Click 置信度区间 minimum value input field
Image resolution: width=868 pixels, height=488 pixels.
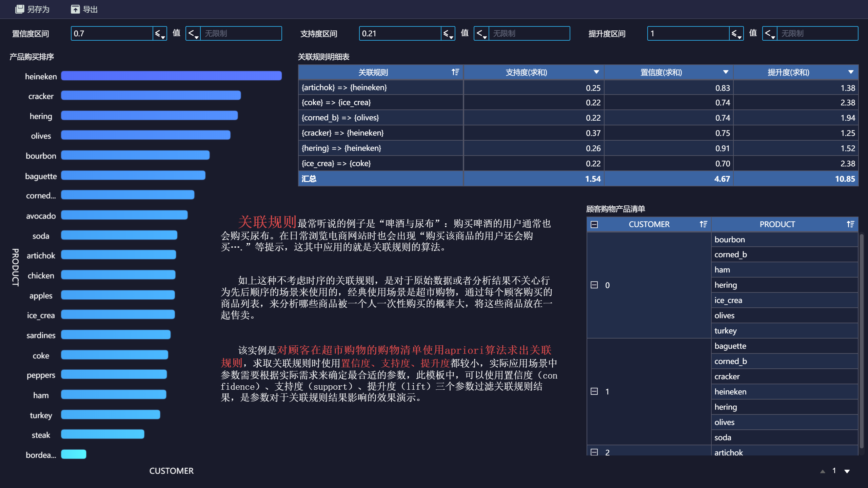113,33
